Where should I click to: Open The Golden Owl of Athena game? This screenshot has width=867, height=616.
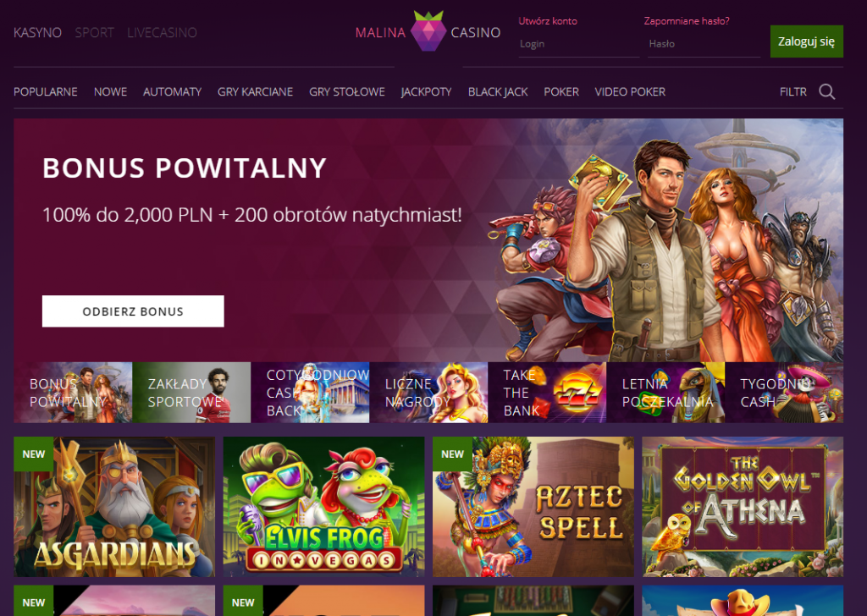(x=743, y=507)
